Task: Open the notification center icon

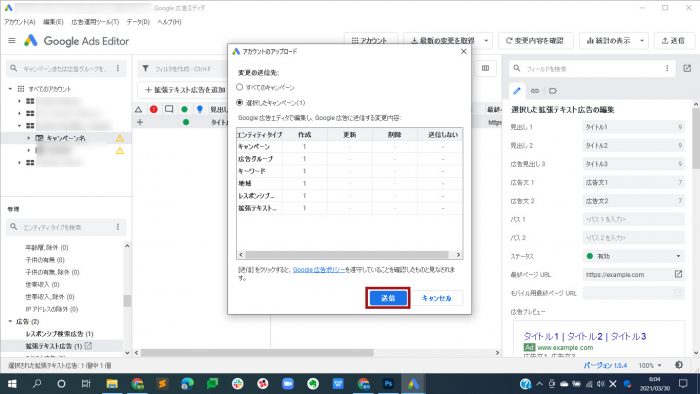Action: coord(683,384)
